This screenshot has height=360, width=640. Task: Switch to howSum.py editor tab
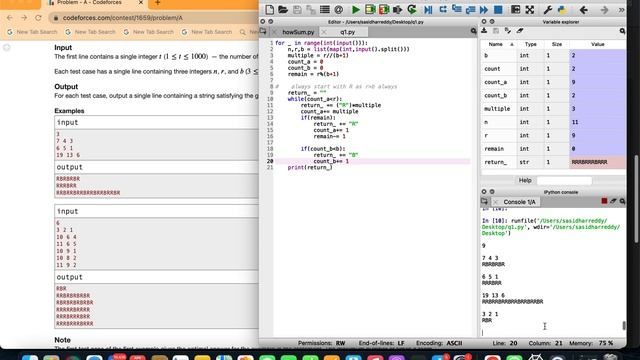pos(298,32)
